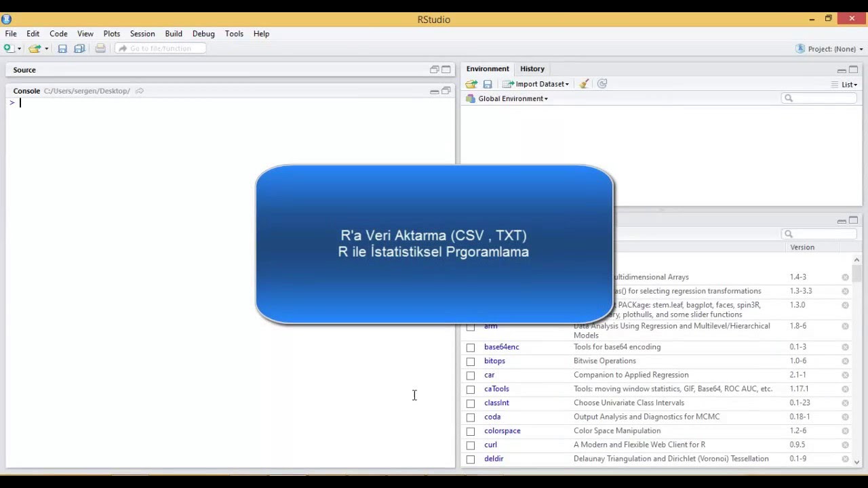Save workspace using the Environment pane disk icon

point(488,84)
